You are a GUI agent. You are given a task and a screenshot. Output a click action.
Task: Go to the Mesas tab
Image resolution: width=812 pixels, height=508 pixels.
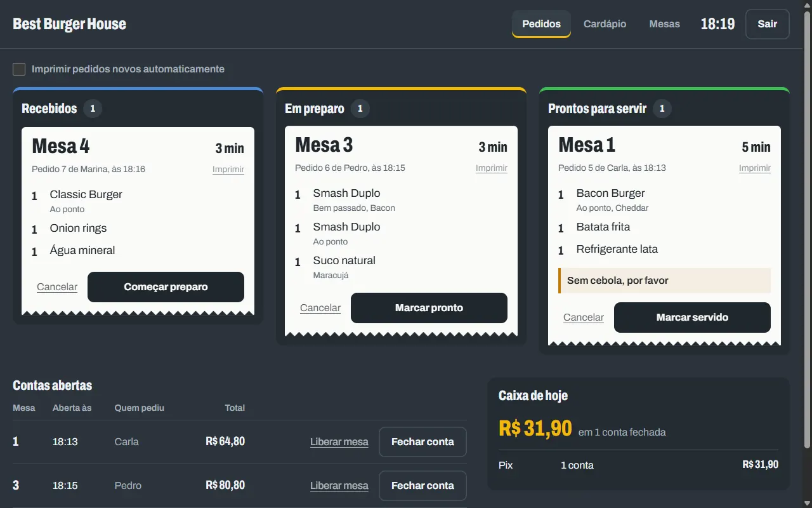(664, 24)
